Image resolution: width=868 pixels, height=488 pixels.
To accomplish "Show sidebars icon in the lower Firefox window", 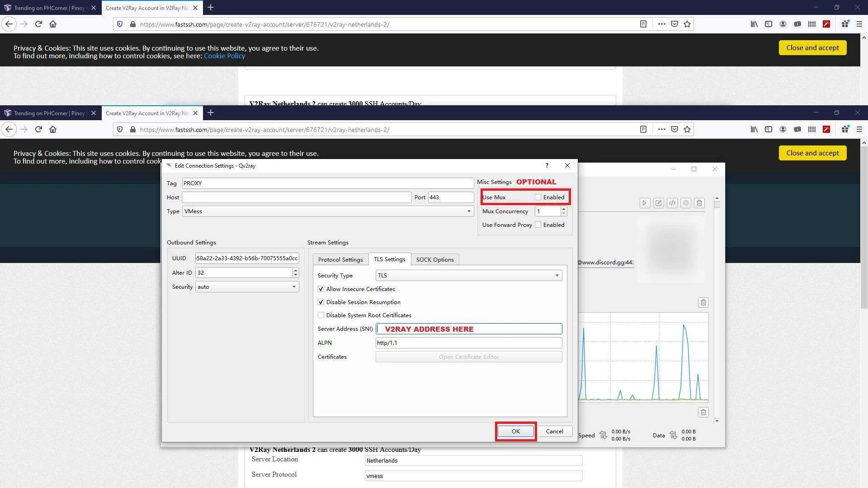I will (x=769, y=130).
